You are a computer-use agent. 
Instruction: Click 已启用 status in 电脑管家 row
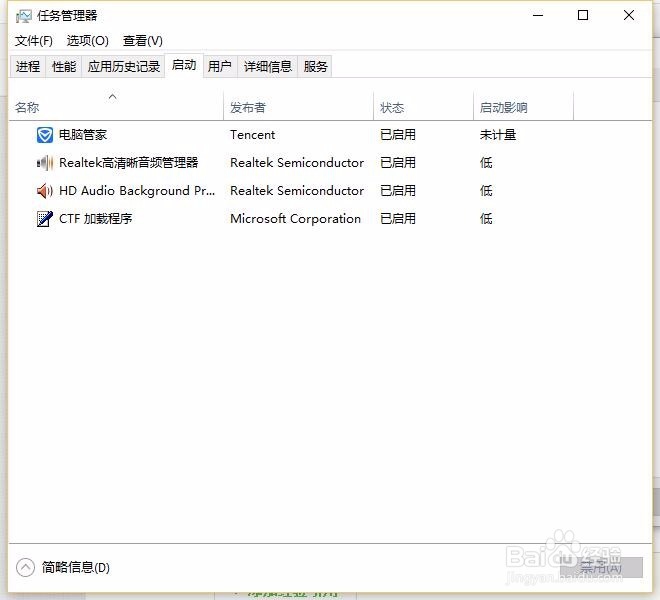[x=398, y=135]
